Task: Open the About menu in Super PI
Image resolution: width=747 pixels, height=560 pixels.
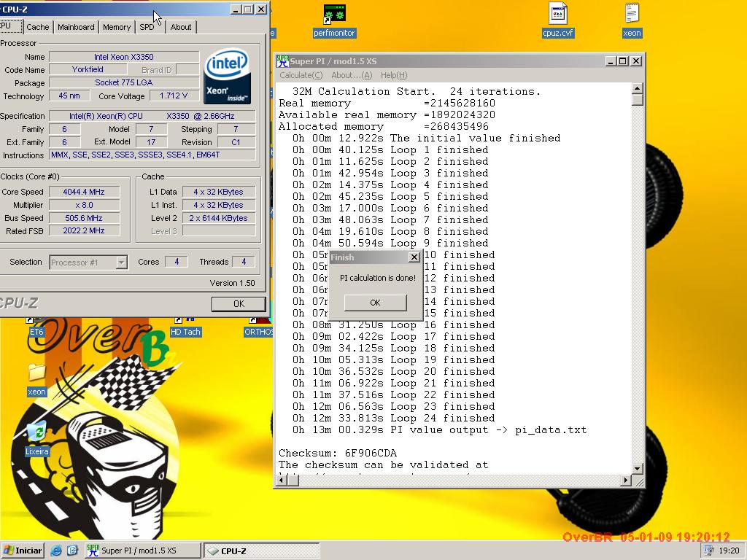Action: (x=352, y=75)
